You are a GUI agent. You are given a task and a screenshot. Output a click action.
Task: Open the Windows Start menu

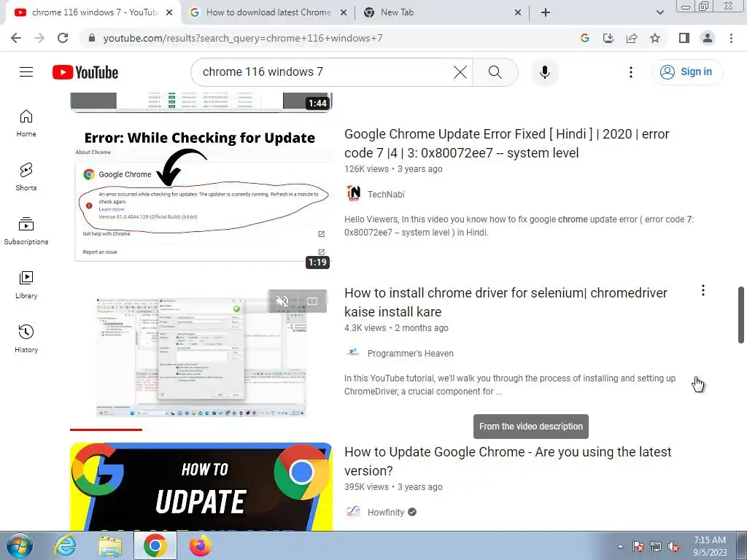[x=20, y=546]
